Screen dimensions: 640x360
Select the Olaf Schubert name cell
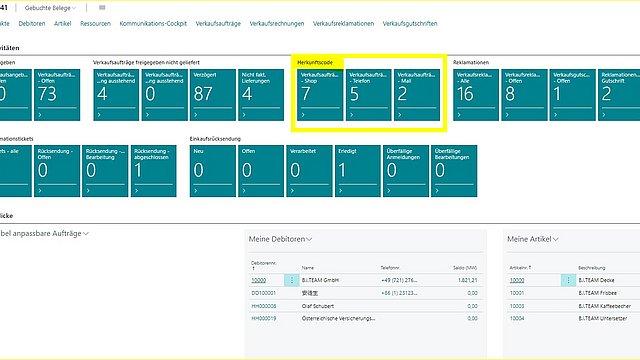pyautogui.click(x=318, y=306)
